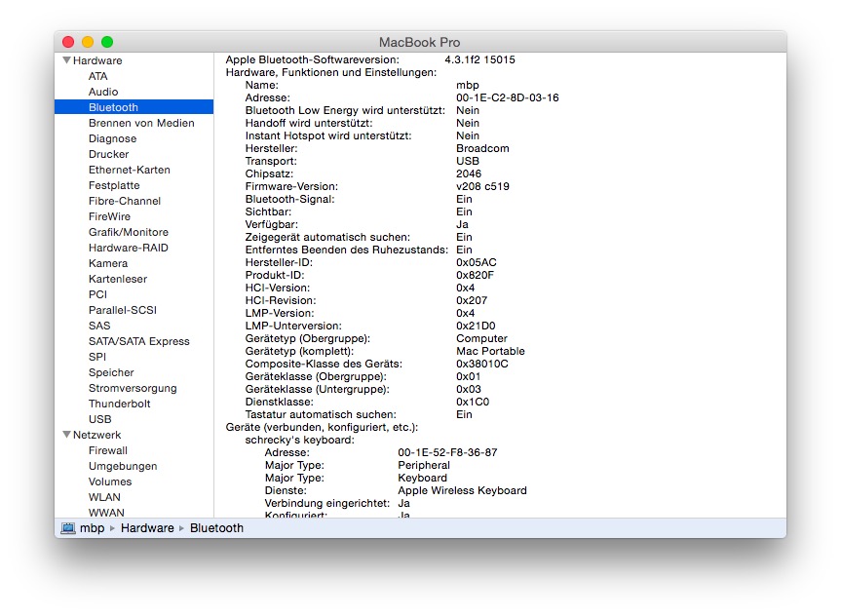Select Volumes under Netzwerk
Screen dimensions: 841x616
(x=110, y=481)
